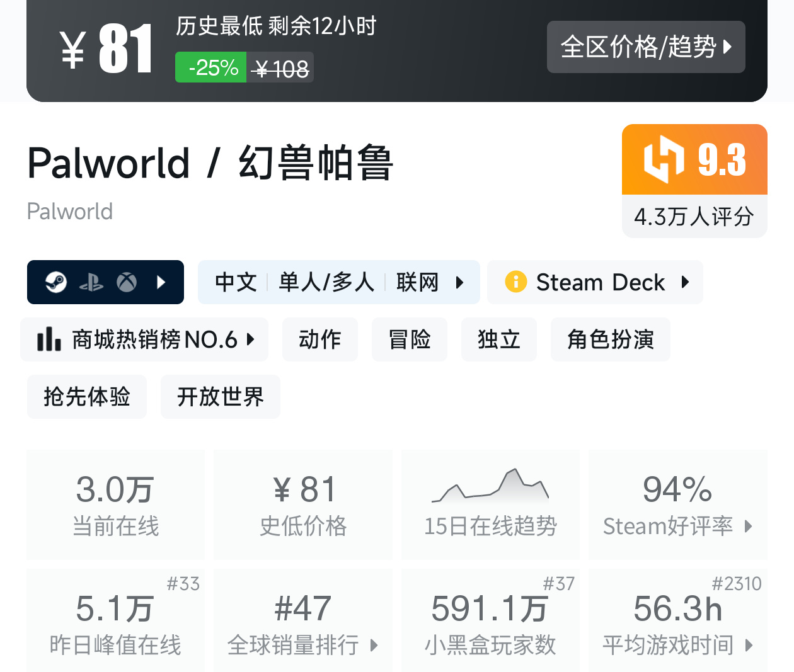Click the -25% discount badge
The width and height of the screenshot is (794, 672).
(x=211, y=67)
